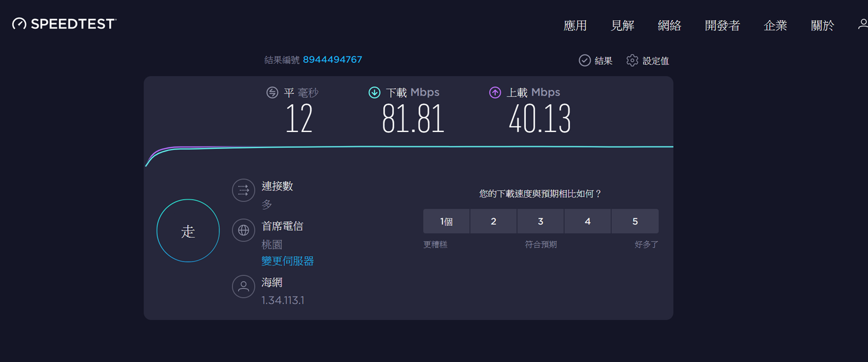The width and height of the screenshot is (868, 362).
Task: Select rating 2 for download speed
Action: pos(493,221)
